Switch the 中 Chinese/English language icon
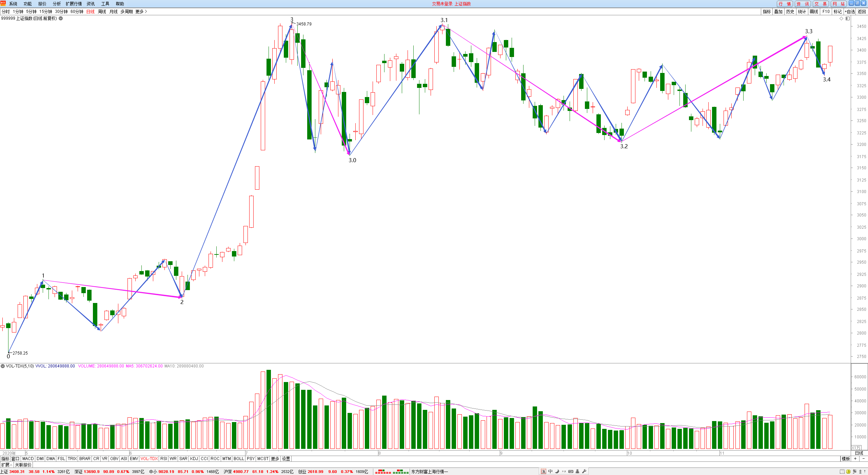 [550, 471]
